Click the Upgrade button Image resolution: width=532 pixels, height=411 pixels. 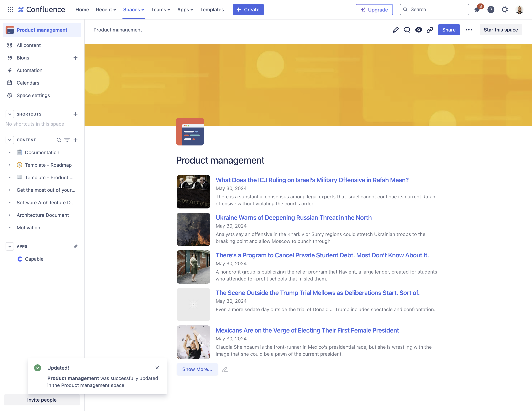coord(374,10)
